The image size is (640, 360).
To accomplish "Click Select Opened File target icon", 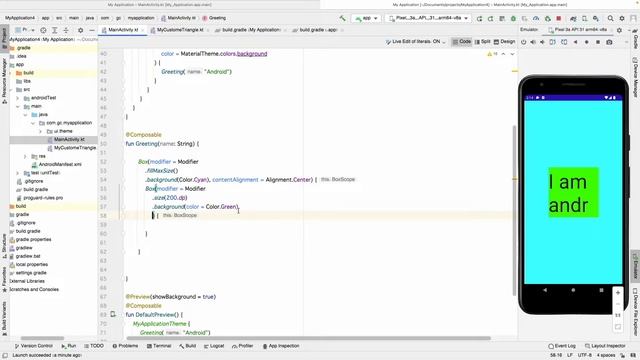I will 43,30.
